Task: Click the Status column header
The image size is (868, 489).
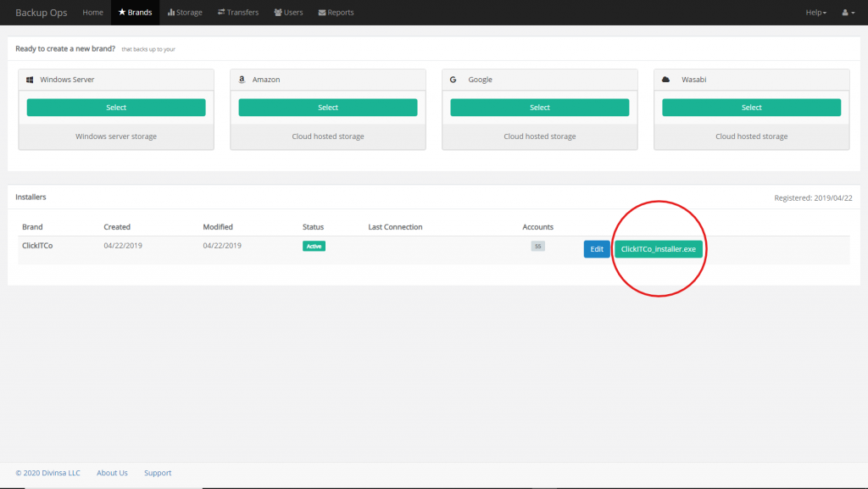Action: click(313, 227)
